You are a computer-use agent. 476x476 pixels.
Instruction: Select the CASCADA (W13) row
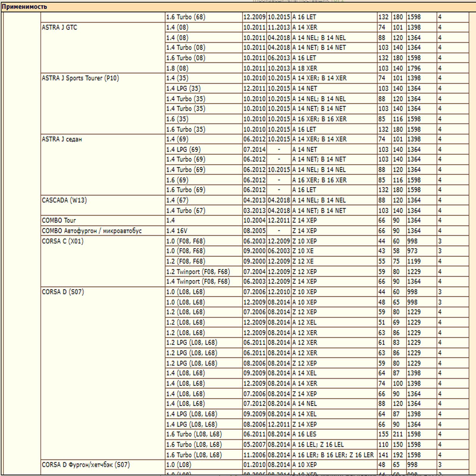pyautogui.click(x=62, y=200)
